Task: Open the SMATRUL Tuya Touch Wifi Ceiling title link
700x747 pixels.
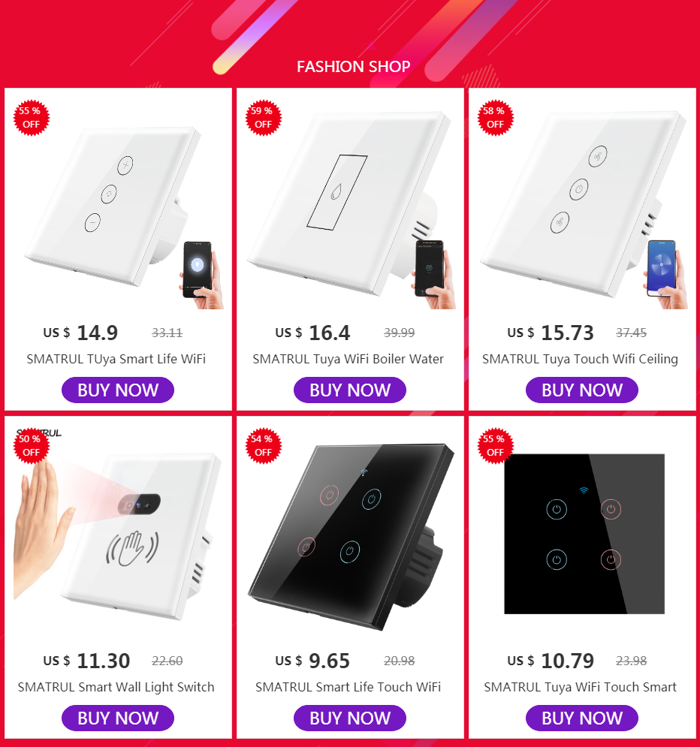Action: click(580, 359)
